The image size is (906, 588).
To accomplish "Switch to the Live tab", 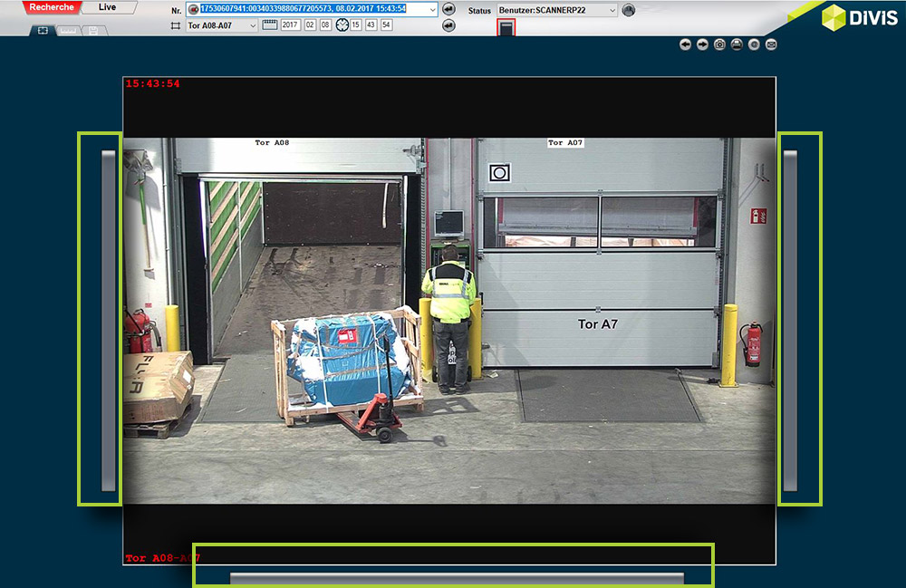I will (108, 7).
